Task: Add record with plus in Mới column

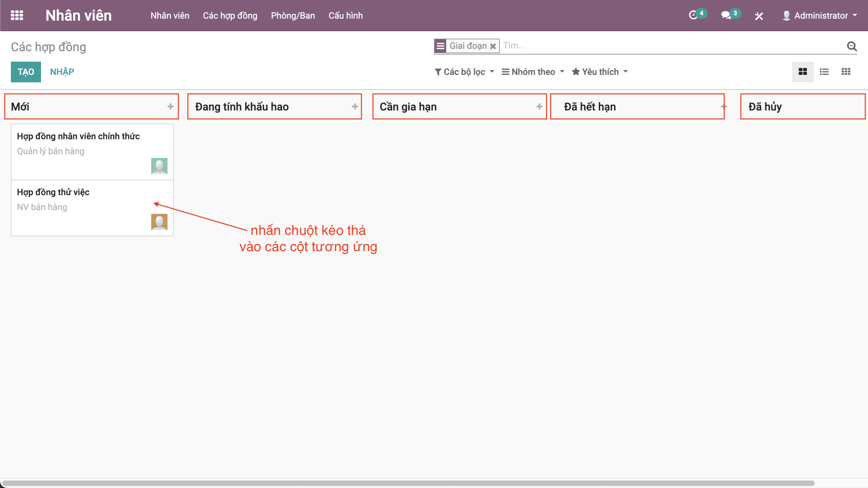Action: [171, 107]
